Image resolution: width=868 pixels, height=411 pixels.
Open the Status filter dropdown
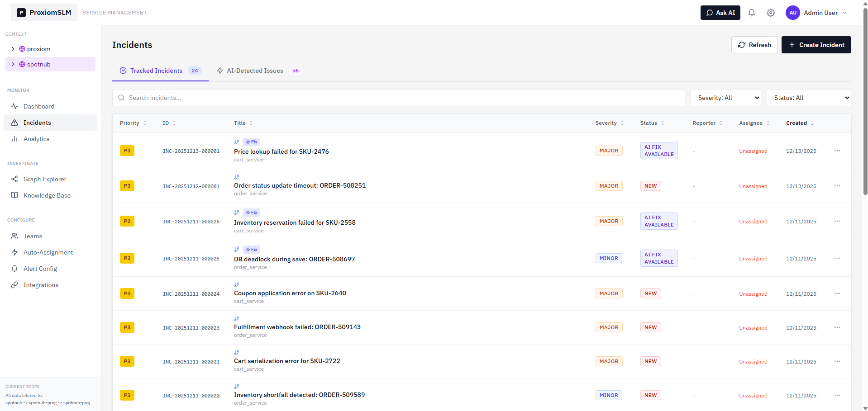click(x=808, y=98)
